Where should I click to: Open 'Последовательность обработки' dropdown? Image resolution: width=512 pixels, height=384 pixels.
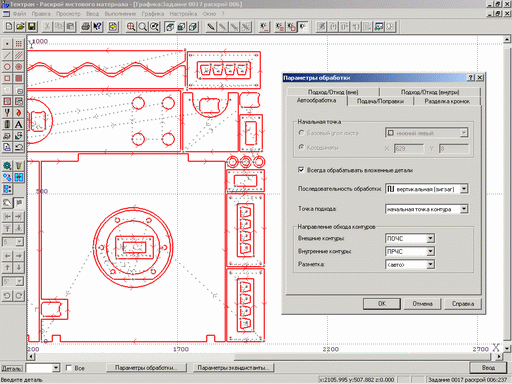click(x=464, y=189)
